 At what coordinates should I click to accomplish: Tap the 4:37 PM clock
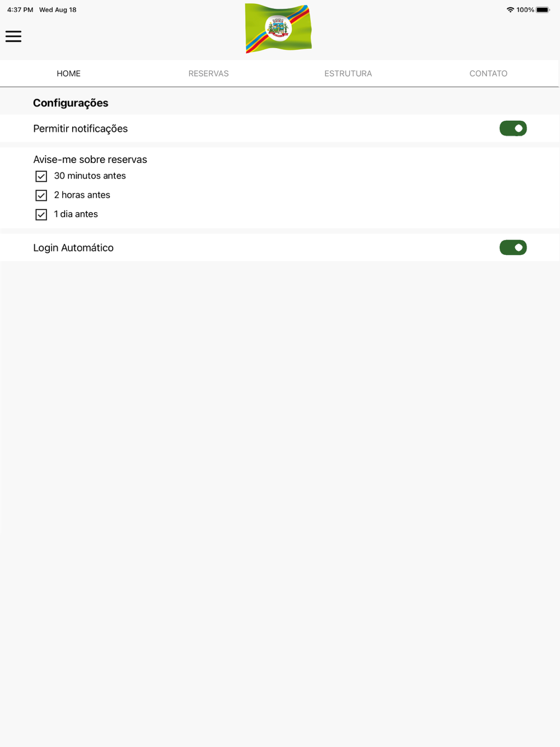point(20,10)
